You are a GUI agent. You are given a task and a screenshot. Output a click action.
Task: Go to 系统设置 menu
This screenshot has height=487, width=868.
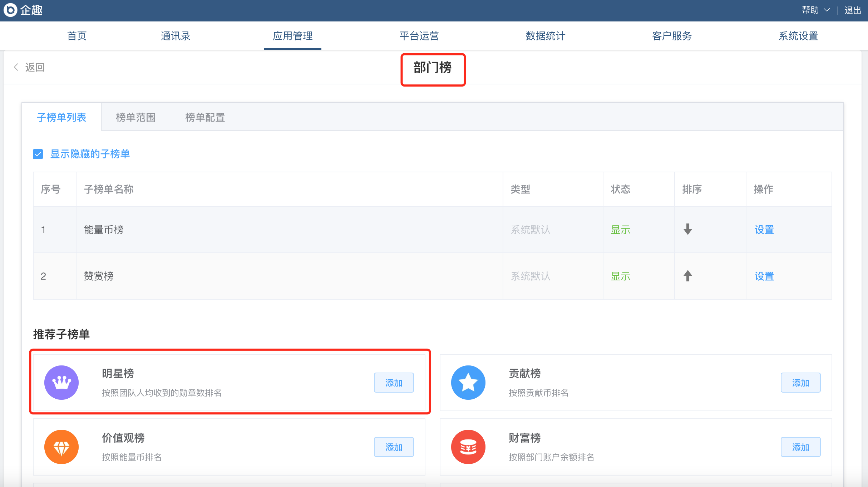798,36
